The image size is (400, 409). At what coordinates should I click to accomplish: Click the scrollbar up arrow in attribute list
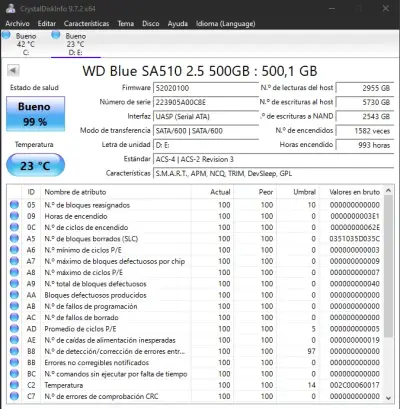(x=388, y=191)
